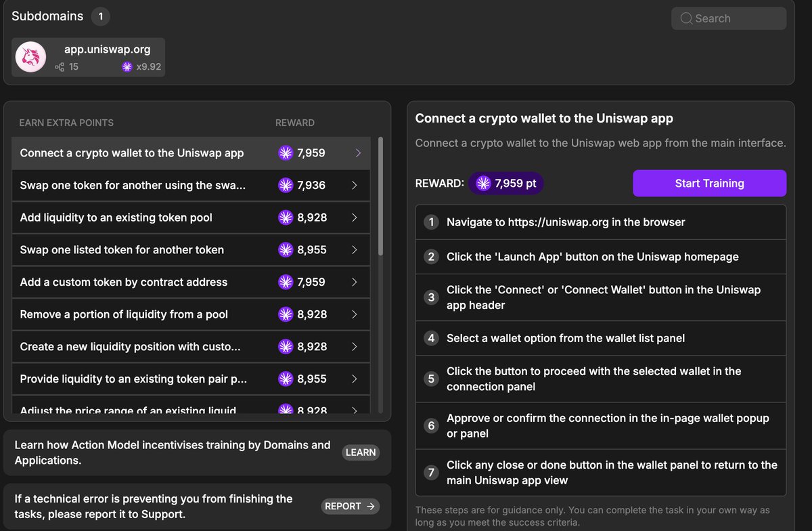This screenshot has width=812, height=531.
Task: Select task Connect a crypto wallet to the Uniswap app
Action: 191,153
